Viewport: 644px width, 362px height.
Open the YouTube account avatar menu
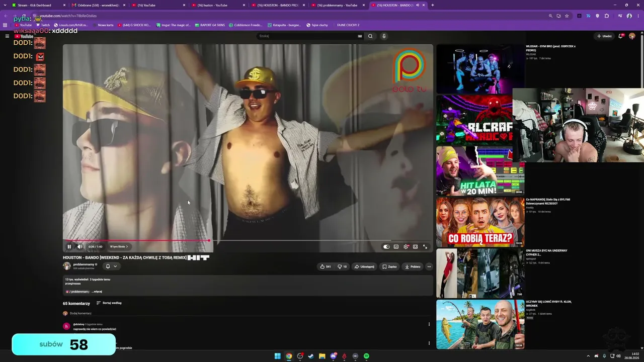coord(632,36)
